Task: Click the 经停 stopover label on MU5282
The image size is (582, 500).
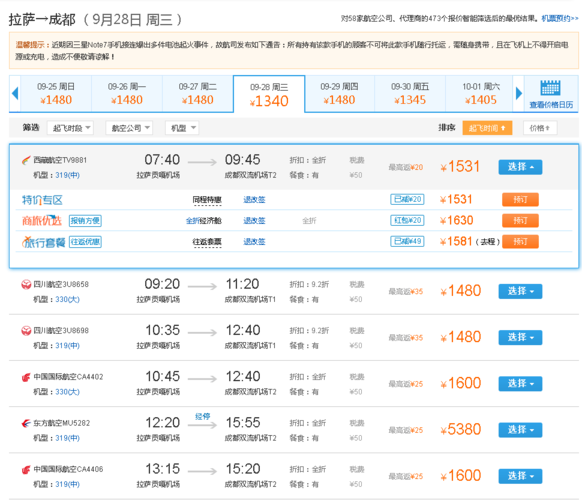Action: click(203, 416)
